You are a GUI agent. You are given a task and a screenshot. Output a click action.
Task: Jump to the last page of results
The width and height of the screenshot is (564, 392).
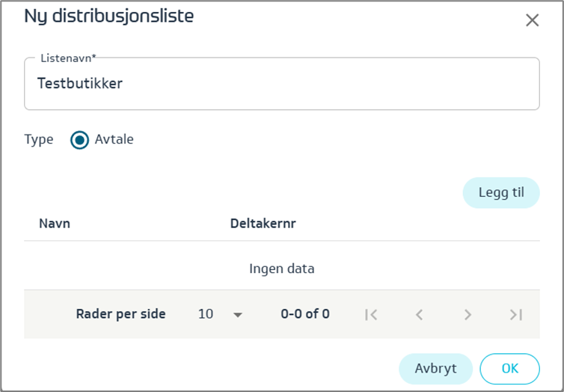coord(515,315)
